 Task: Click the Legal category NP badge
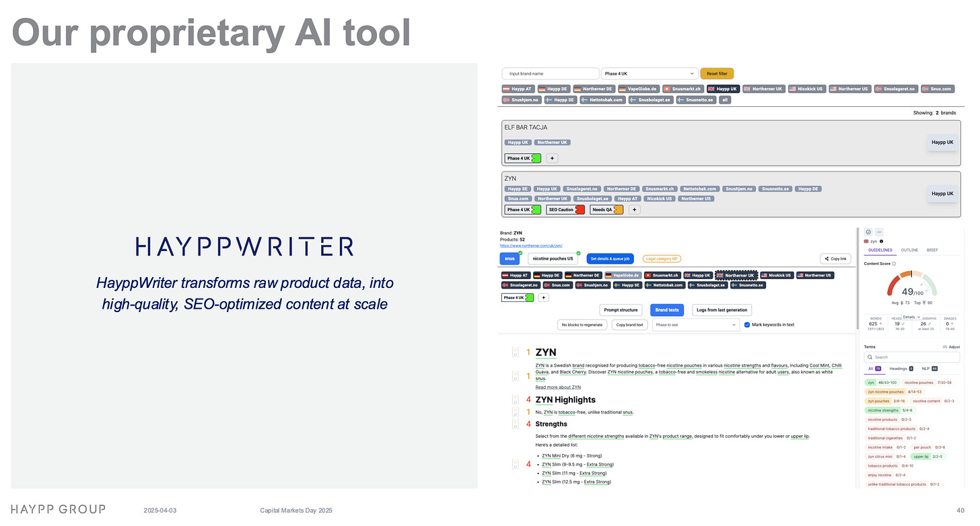click(x=662, y=258)
